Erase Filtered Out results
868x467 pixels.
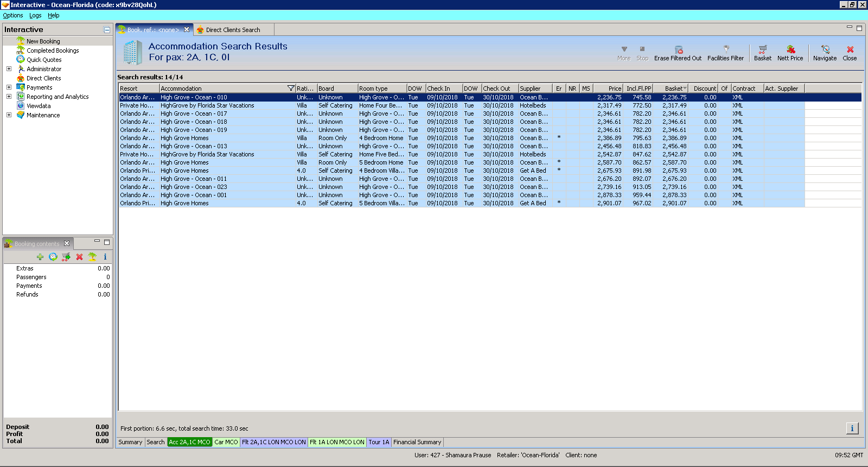[678, 53]
